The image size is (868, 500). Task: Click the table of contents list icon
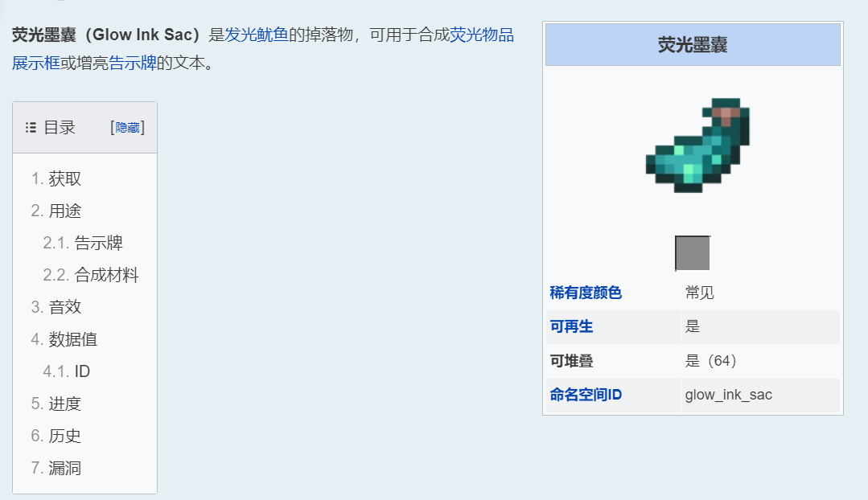[31, 127]
